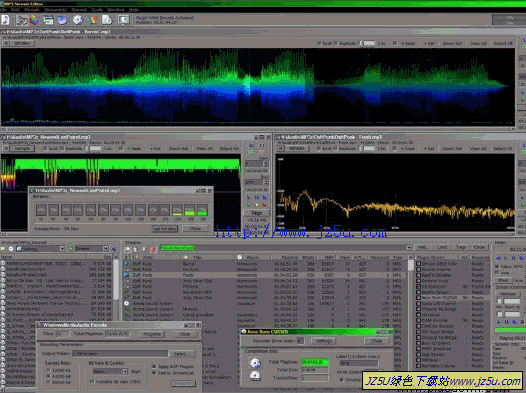This screenshot has width=526, height=393.
Task: Click the Load button above plugin list
Action: click(442, 247)
